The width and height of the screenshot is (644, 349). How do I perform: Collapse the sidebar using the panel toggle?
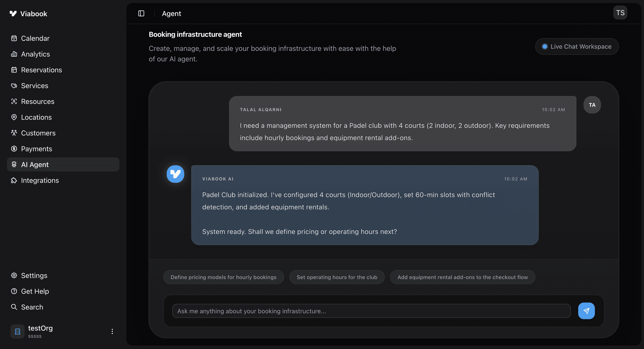(141, 13)
